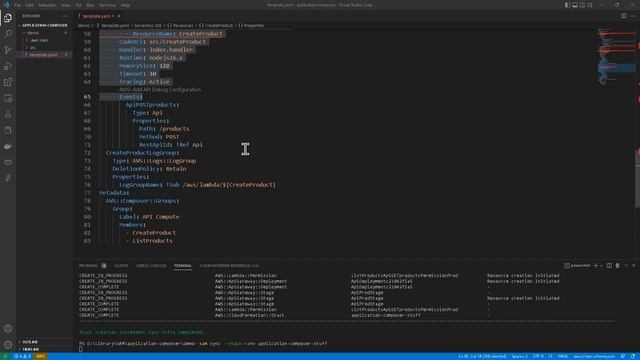This screenshot has width=640, height=360.
Task: Open notifications bell in status bar
Action: (633, 356)
